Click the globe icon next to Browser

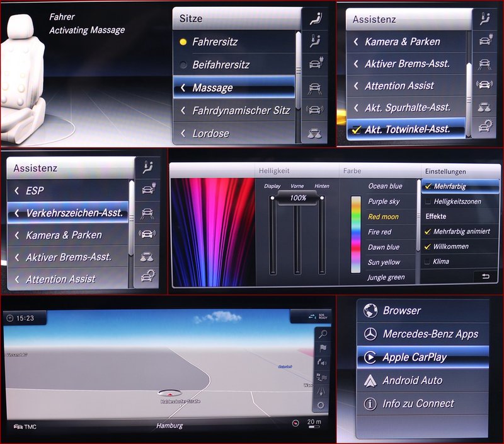click(371, 311)
